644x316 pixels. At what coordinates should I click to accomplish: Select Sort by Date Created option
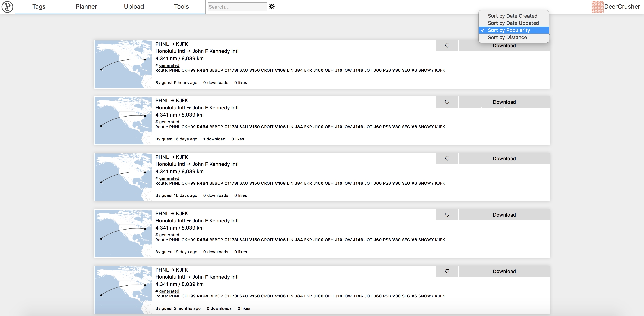point(512,16)
